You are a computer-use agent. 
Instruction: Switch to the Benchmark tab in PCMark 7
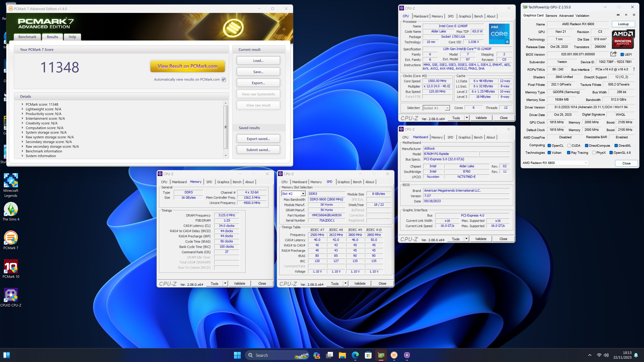pyautogui.click(x=27, y=37)
